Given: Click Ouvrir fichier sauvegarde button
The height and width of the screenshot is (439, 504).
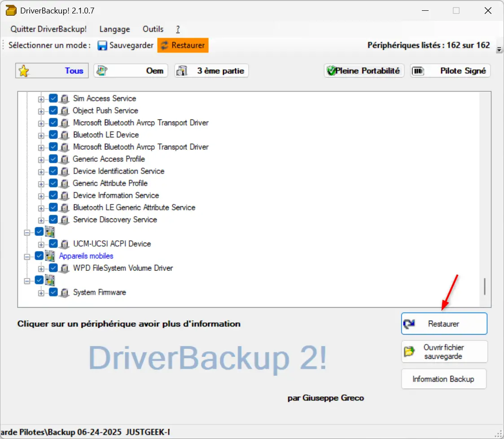Looking at the screenshot, I should pos(444,352).
